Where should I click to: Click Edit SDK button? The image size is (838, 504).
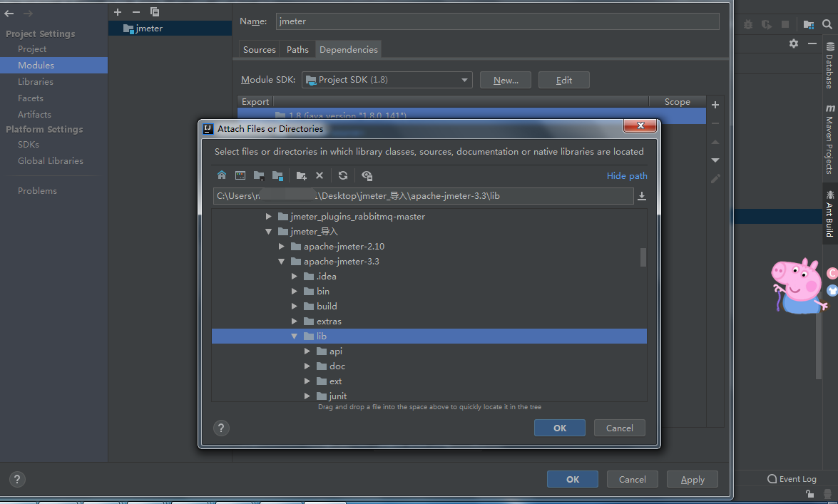pos(564,80)
